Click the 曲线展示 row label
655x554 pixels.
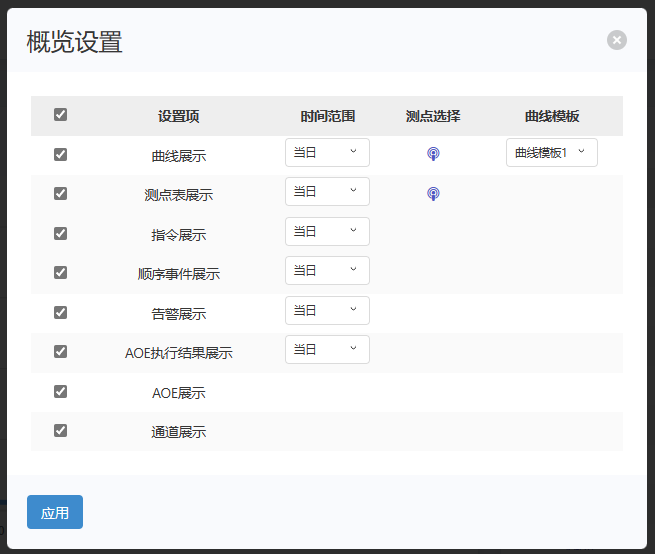pos(178,156)
